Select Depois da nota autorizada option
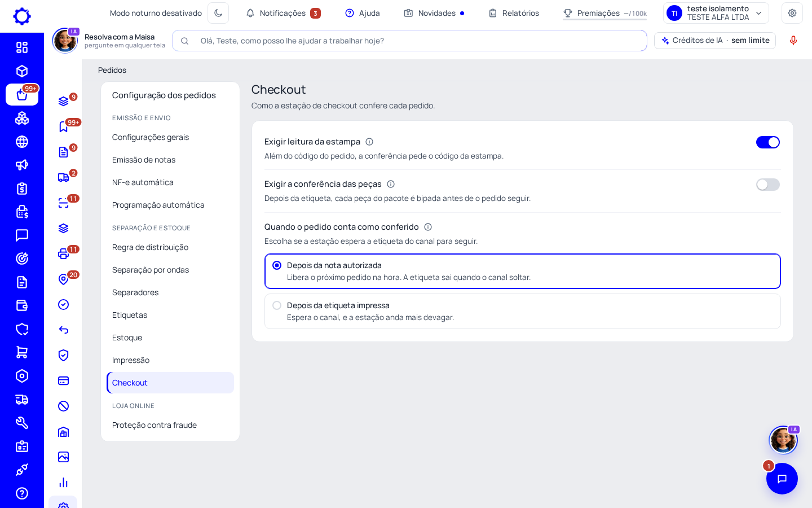 pyautogui.click(x=523, y=271)
